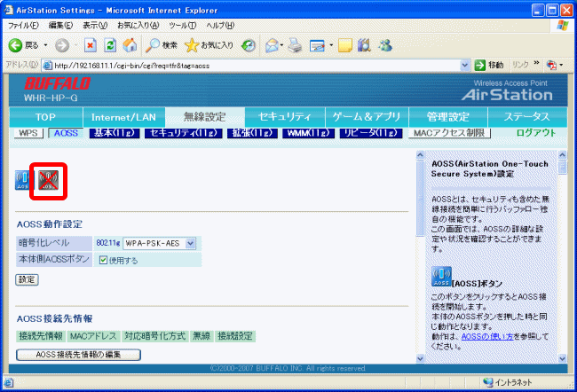Open the AOSS sub-tab

[x=66, y=133]
